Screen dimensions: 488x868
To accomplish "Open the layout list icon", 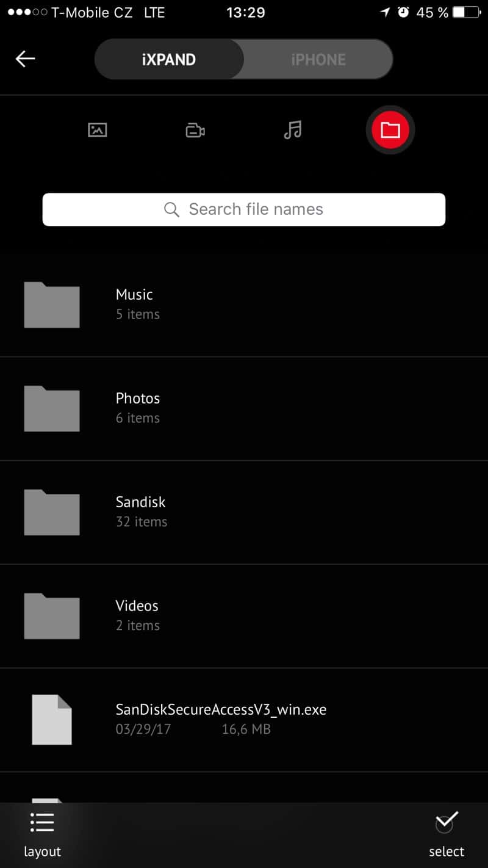I will (42, 823).
